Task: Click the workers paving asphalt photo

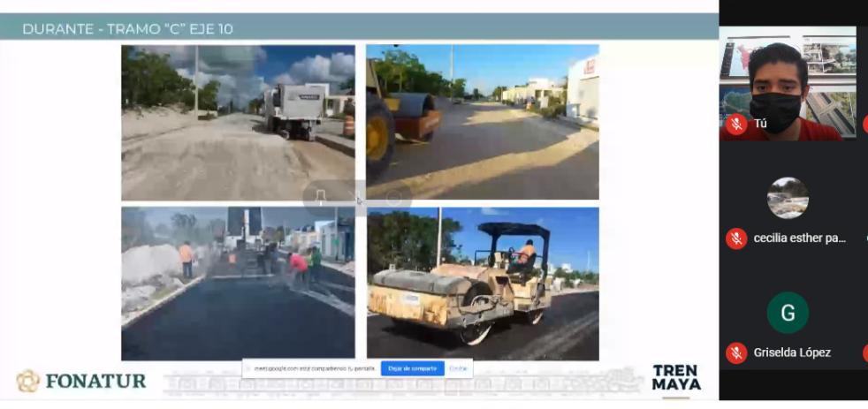Action: (x=238, y=284)
